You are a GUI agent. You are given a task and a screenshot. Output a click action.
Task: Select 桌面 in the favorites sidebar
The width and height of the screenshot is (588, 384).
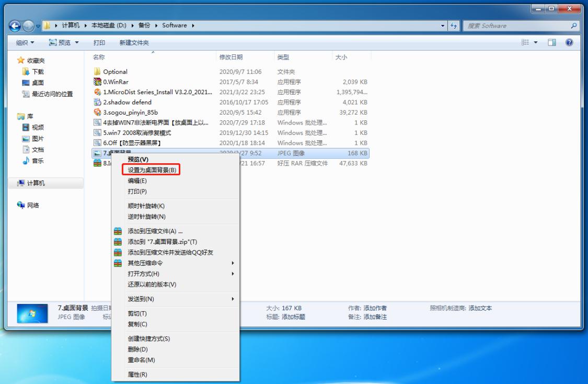point(38,83)
